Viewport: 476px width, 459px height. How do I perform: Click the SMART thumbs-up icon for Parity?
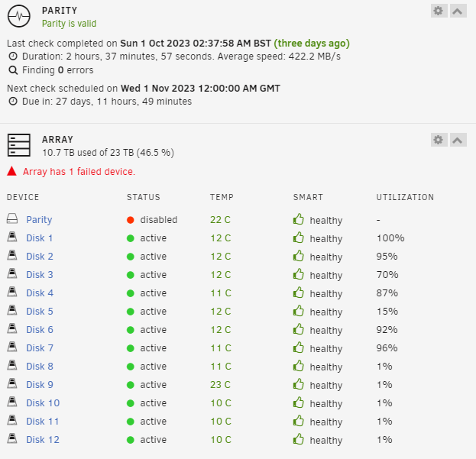pos(299,219)
